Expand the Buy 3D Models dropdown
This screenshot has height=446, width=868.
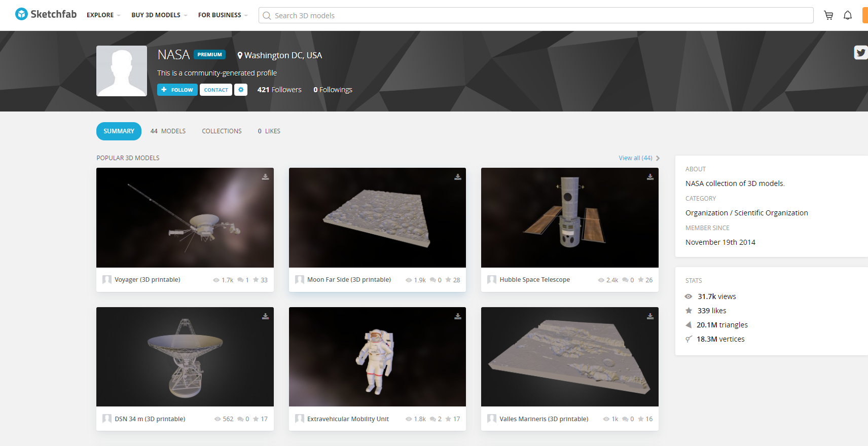159,15
